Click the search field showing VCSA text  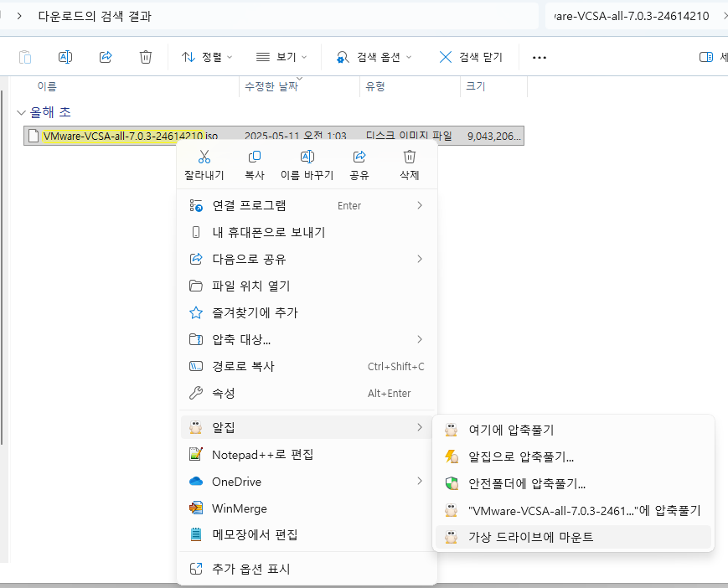pos(632,16)
